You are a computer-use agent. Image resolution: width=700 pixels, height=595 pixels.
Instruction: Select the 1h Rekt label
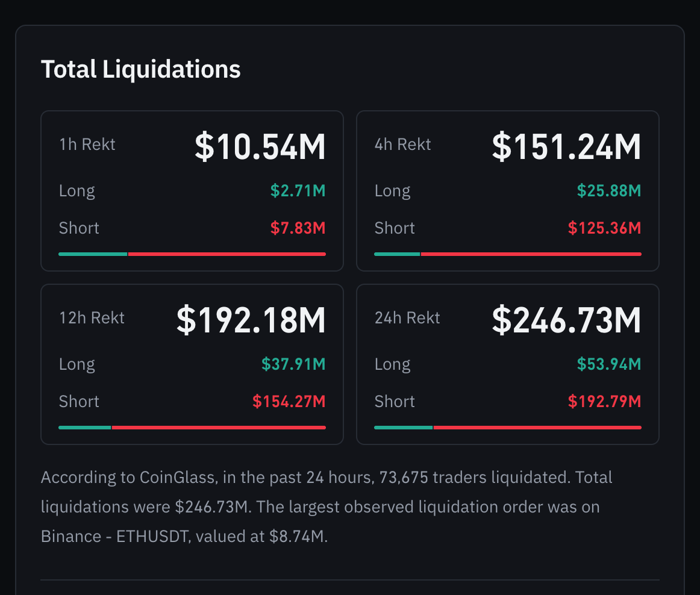click(87, 144)
